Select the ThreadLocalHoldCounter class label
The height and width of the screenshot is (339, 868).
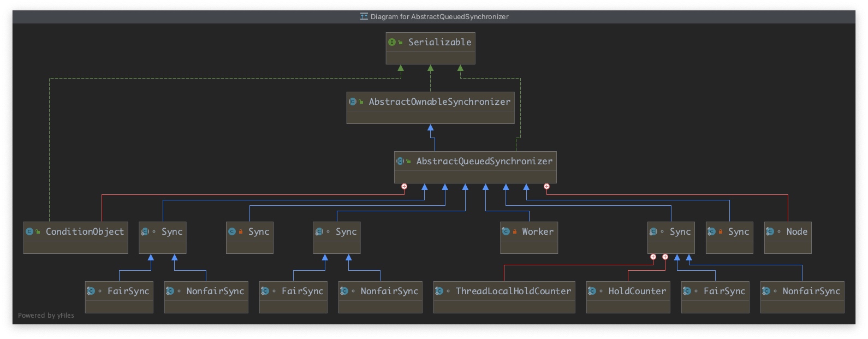[513, 291]
